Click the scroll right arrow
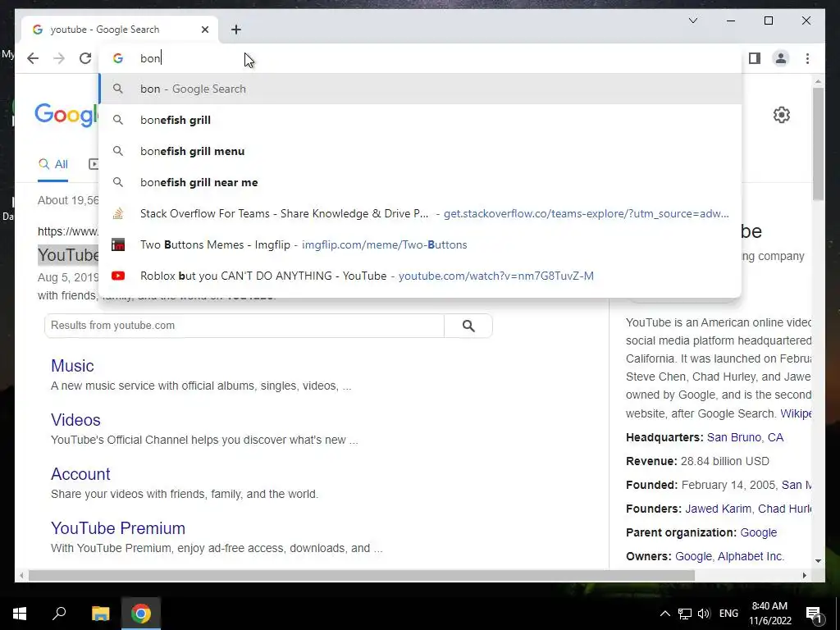 point(804,575)
